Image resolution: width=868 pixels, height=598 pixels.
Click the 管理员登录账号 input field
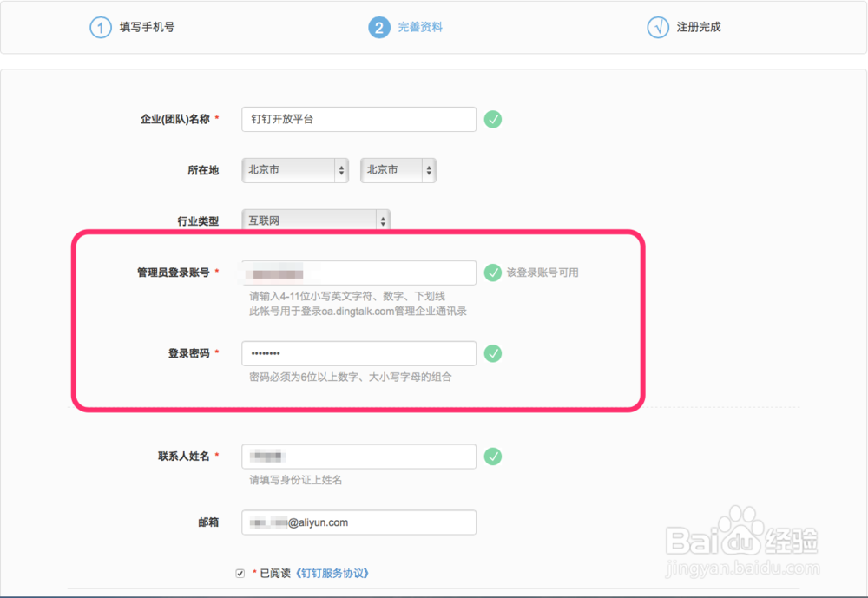tap(358, 273)
